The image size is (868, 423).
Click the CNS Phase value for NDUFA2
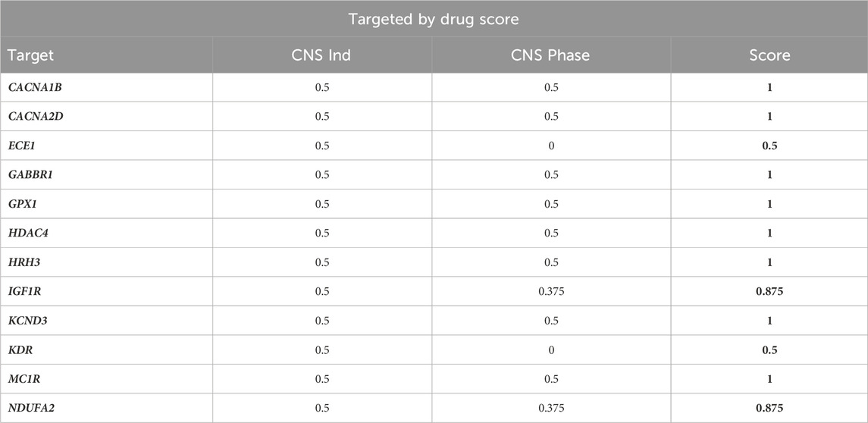tap(551, 409)
